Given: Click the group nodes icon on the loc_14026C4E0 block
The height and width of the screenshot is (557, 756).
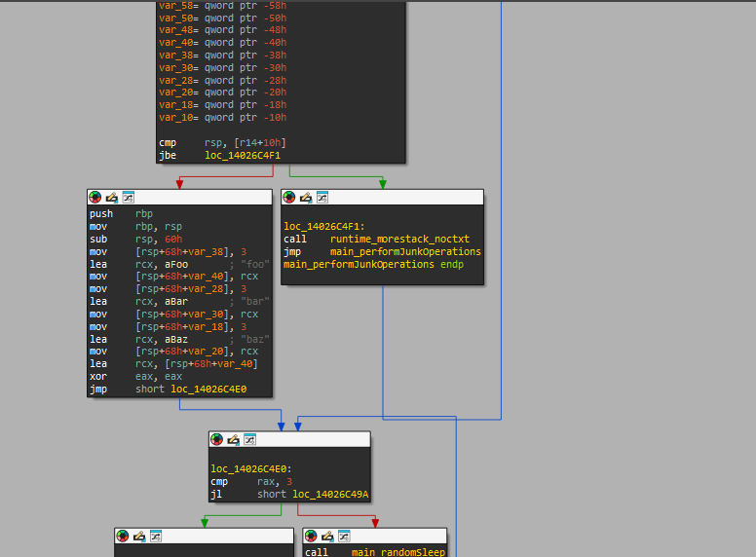Looking at the screenshot, I should coord(249,439).
